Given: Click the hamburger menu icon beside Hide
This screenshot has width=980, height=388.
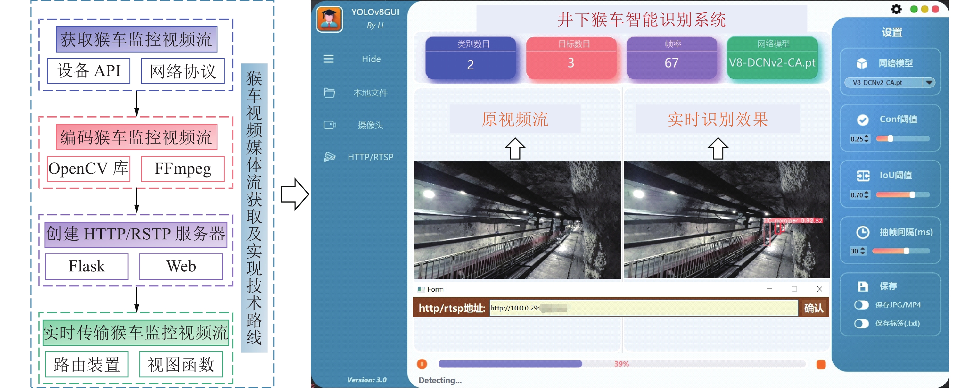Looking at the screenshot, I should 328,59.
